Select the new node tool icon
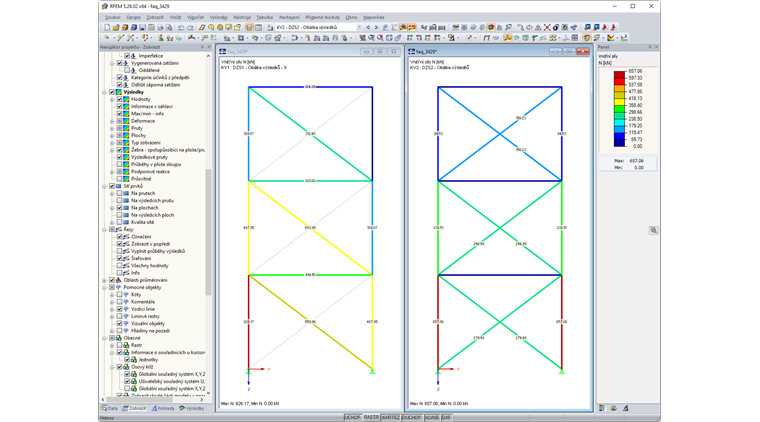This screenshot has width=760, height=422. (106, 38)
